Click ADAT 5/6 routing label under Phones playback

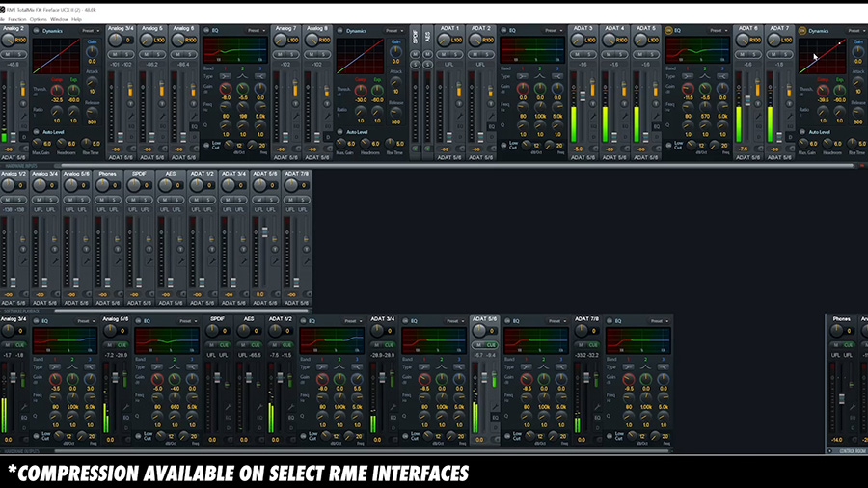(x=107, y=303)
